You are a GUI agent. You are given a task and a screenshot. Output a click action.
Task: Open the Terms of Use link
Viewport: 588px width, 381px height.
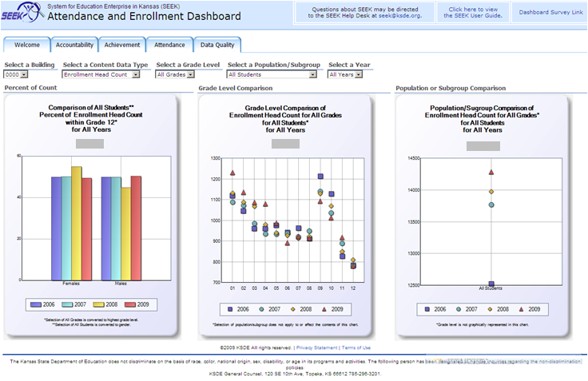click(x=356, y=347)
